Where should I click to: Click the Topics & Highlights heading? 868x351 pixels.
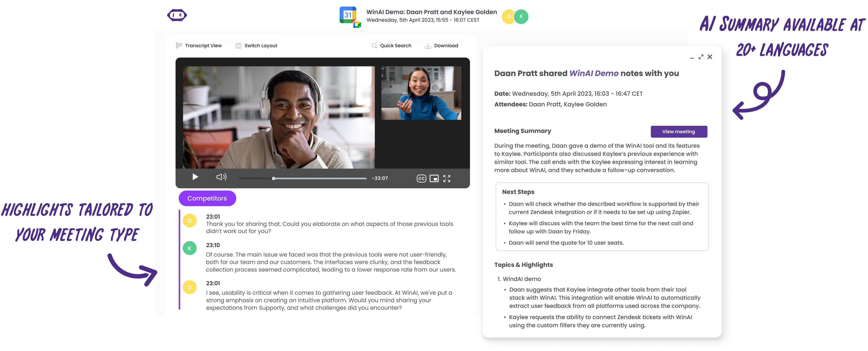[x=524, y=265]
